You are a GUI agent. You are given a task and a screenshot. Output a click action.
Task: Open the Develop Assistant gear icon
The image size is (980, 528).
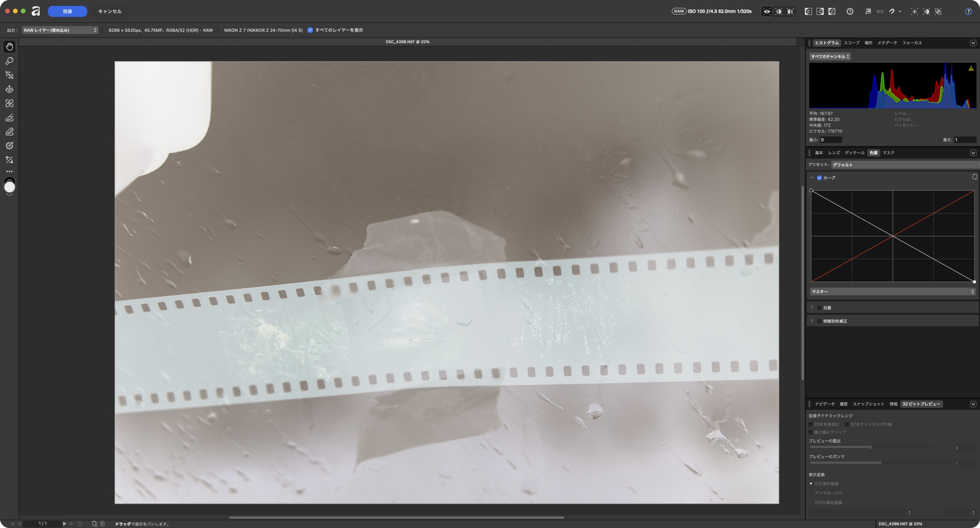click(850, 11)
